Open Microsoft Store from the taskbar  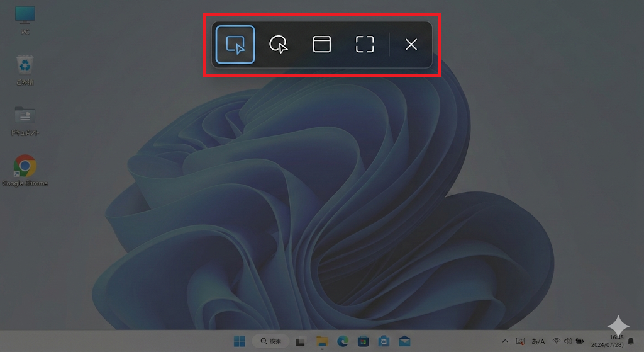tap(363, 341)
